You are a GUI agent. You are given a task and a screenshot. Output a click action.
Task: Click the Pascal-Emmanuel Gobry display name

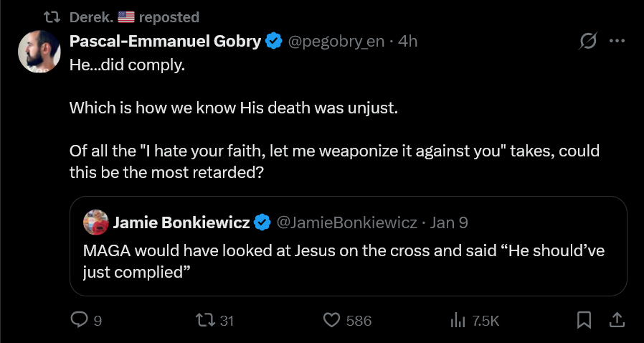165,42
